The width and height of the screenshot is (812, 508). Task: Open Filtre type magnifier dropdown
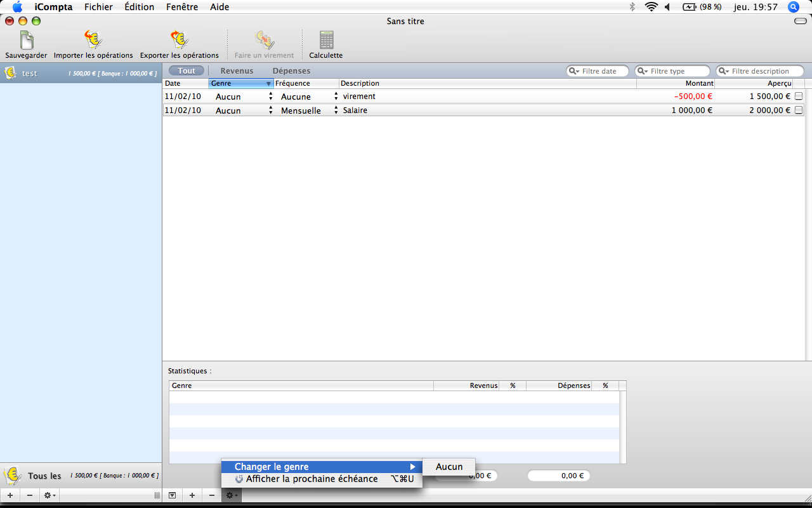click(x=643, y=71)
